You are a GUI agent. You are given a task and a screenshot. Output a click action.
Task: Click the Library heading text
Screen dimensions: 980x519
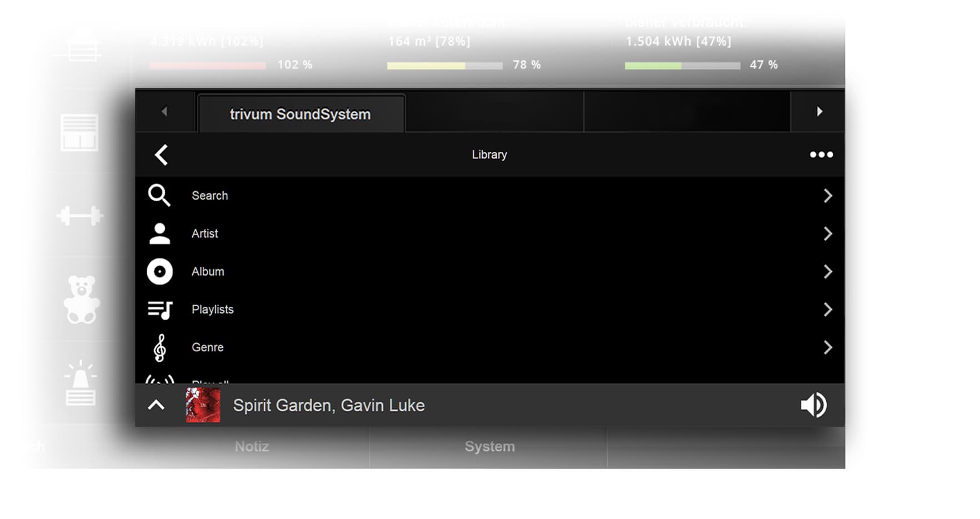(x=489, y=154)
